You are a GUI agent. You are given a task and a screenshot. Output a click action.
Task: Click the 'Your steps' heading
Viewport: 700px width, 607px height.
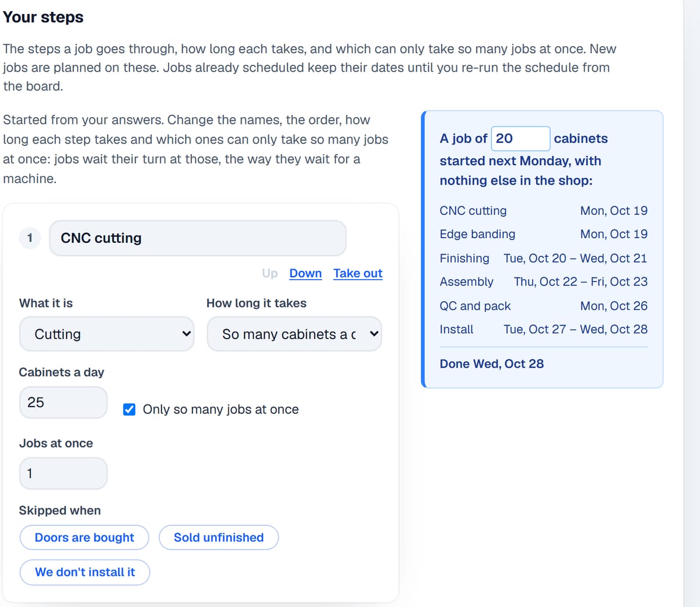click(x=43, y=17)
